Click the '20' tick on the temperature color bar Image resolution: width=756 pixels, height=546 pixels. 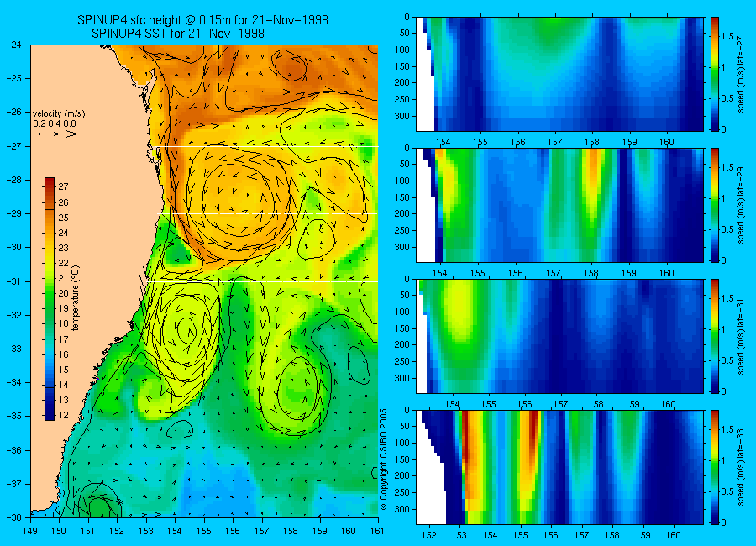click(63, 293)
